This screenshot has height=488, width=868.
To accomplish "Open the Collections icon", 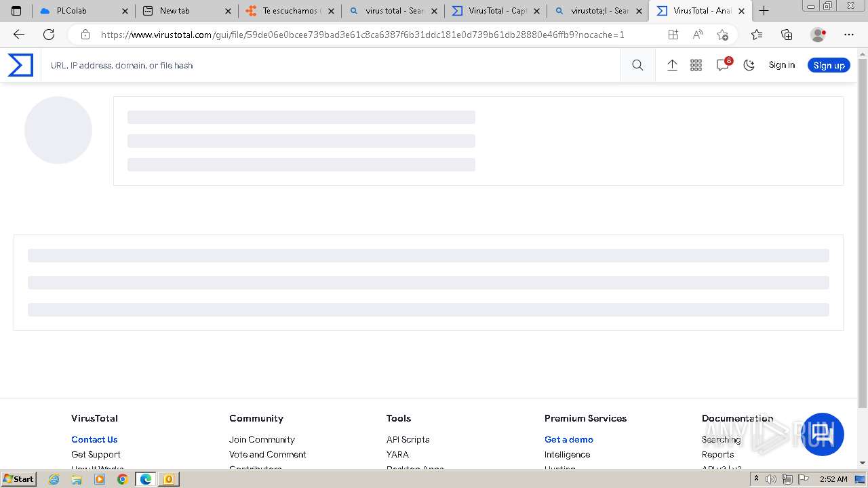I will point(787,35).
